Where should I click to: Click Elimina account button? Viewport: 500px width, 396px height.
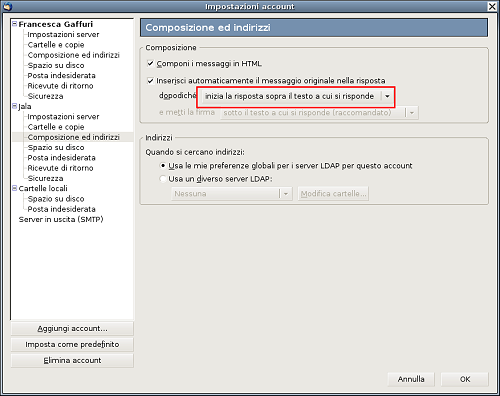pos(72,360)
